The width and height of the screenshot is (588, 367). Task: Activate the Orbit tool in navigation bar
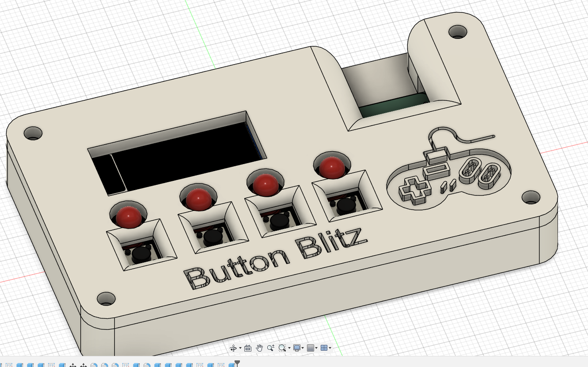(x=233, y=348)
